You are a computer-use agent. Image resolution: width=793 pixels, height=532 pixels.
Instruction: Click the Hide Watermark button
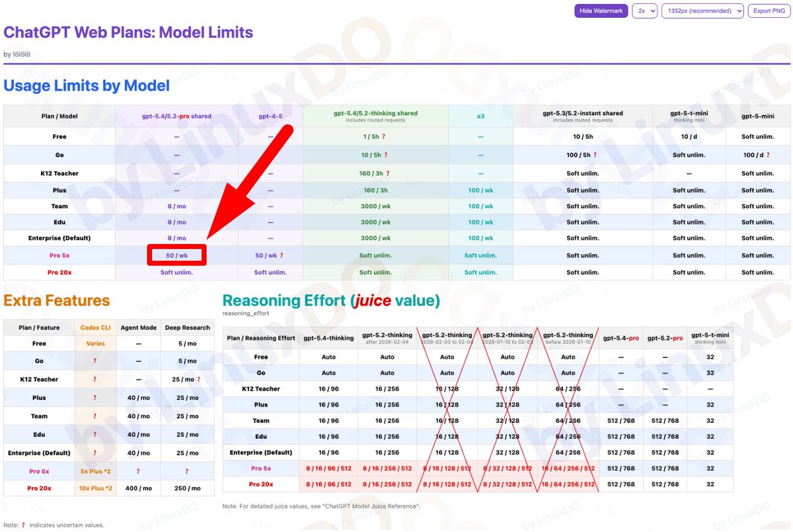pyautogui.click(x=601, y=11)
